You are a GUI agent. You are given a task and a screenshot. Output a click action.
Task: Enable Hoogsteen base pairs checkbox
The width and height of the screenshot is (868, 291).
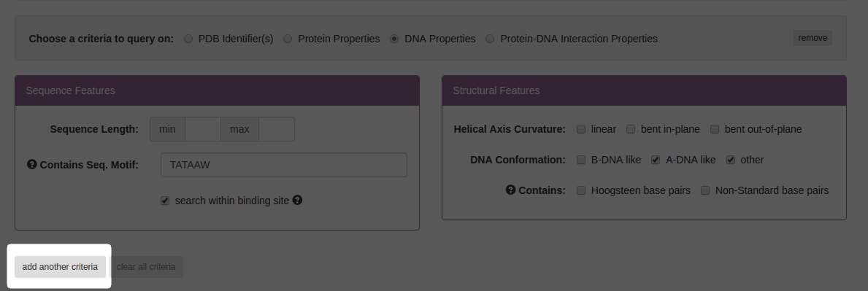click(580, 190)
